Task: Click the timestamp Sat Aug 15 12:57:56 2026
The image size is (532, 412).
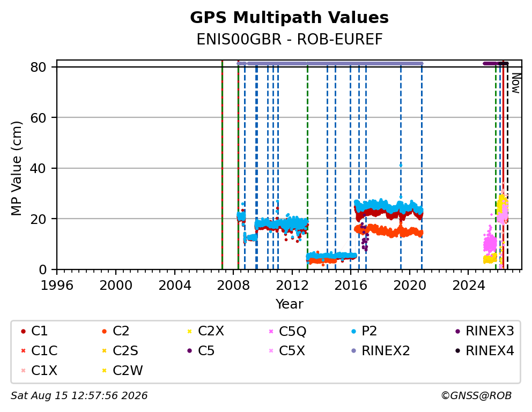Action: pyautogui.click(x=79, y=396)
